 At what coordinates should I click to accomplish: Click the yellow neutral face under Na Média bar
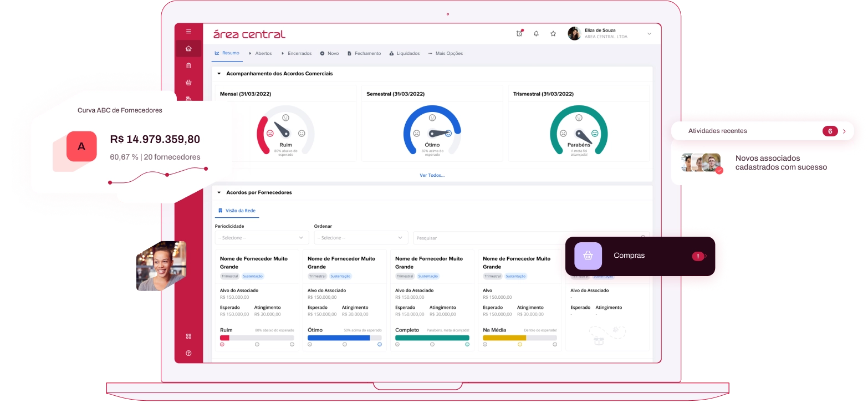click(520, 344)
